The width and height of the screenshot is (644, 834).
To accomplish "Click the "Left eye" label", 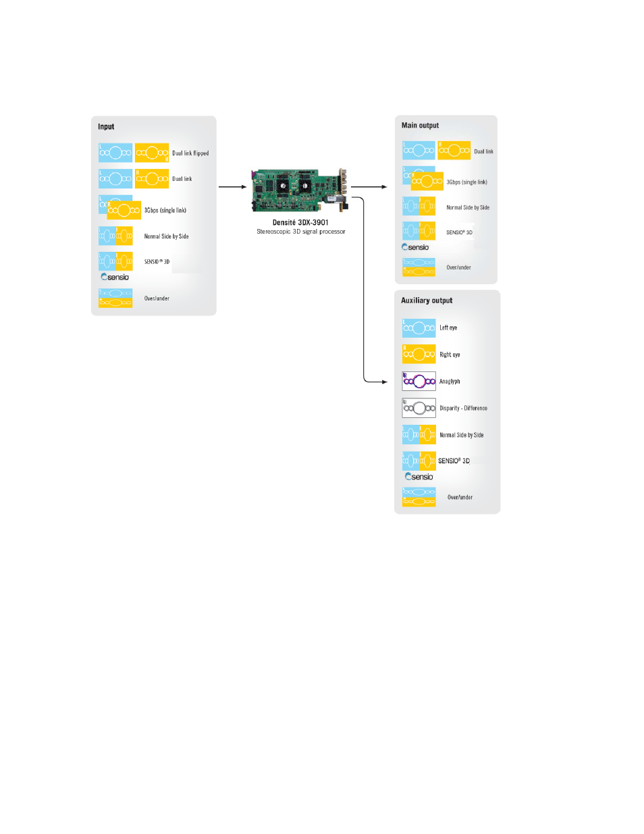I will click(x=448, y=328).
